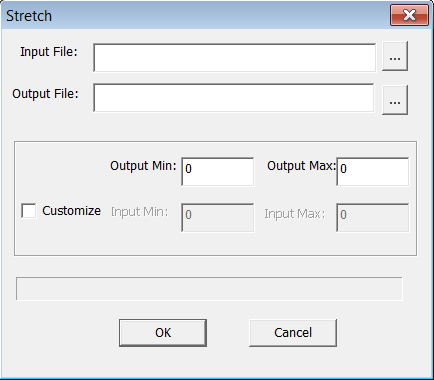
Task: Click the Output Max value field
Action: pyautogui.click(x=373, y=172)
